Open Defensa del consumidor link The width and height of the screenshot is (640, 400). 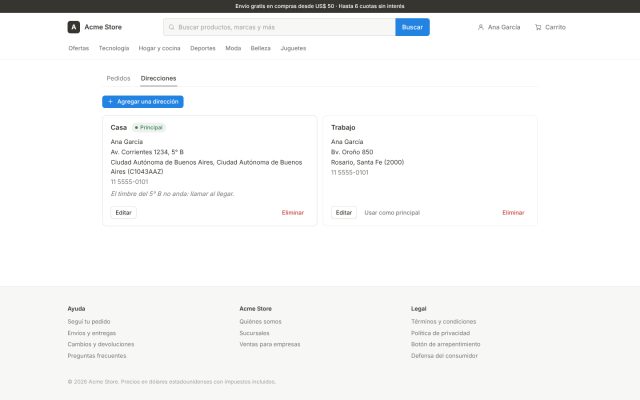click(444, 356)
